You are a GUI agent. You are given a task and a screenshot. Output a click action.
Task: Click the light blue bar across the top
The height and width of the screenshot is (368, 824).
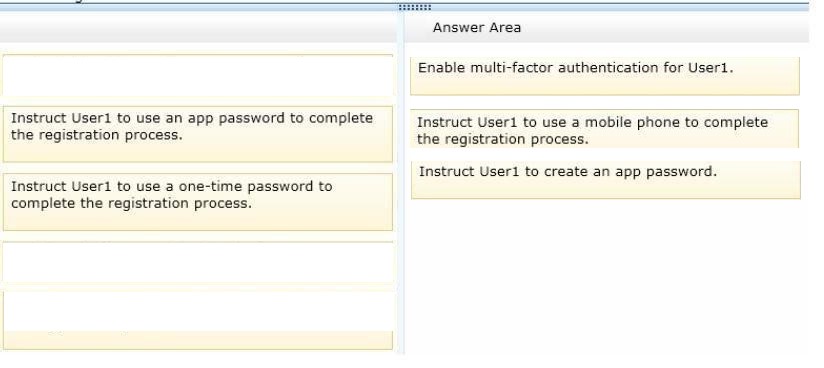(404, 7)
